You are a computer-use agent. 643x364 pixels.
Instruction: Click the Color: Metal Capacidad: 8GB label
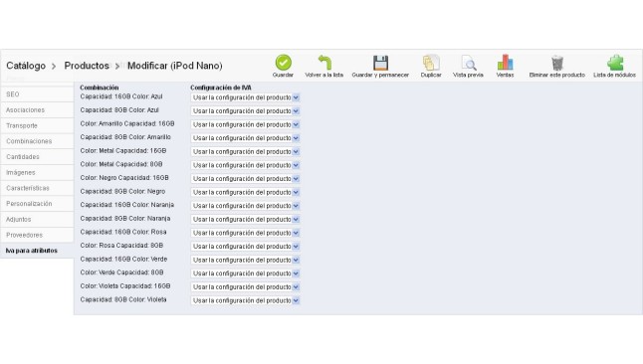click(121, 164)
